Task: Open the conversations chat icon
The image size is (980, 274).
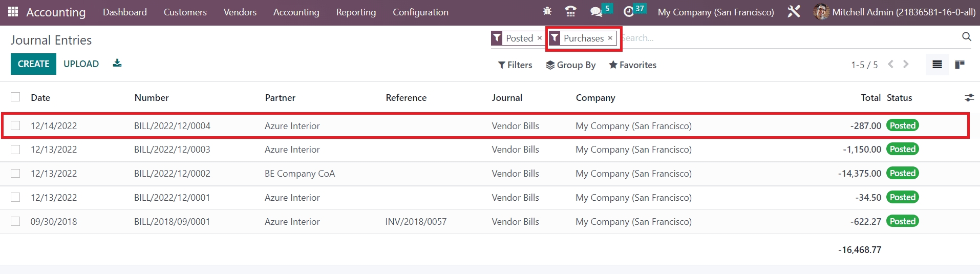Action: click(595, 12)
